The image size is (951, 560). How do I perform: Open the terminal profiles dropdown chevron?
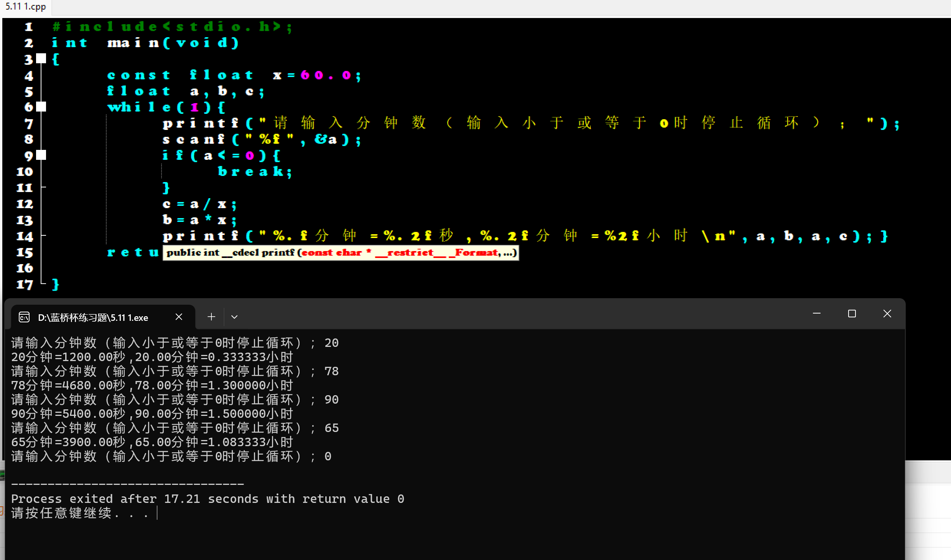click(234, 317)
